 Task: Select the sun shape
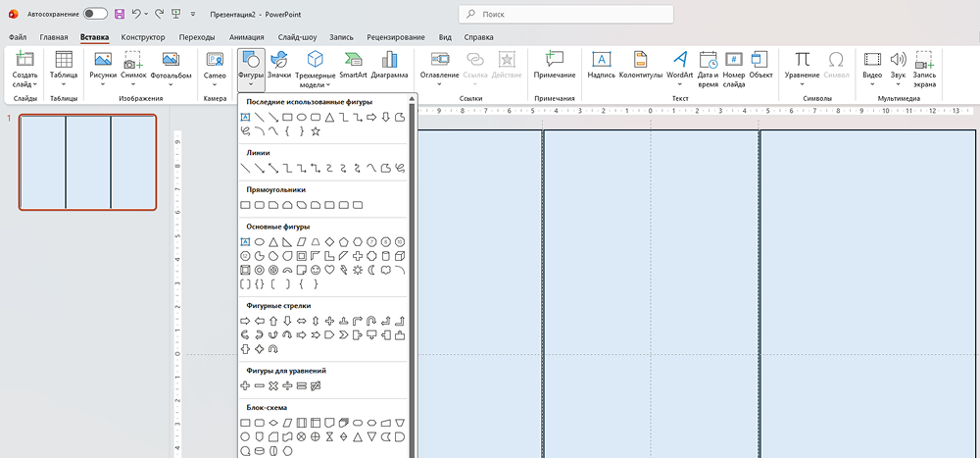[358, 271]
